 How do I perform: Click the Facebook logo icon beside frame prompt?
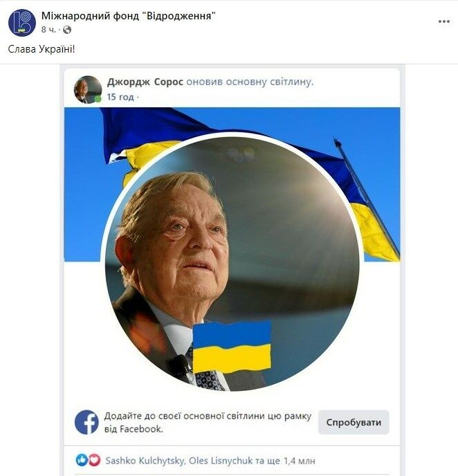click(x=86, y=422)
